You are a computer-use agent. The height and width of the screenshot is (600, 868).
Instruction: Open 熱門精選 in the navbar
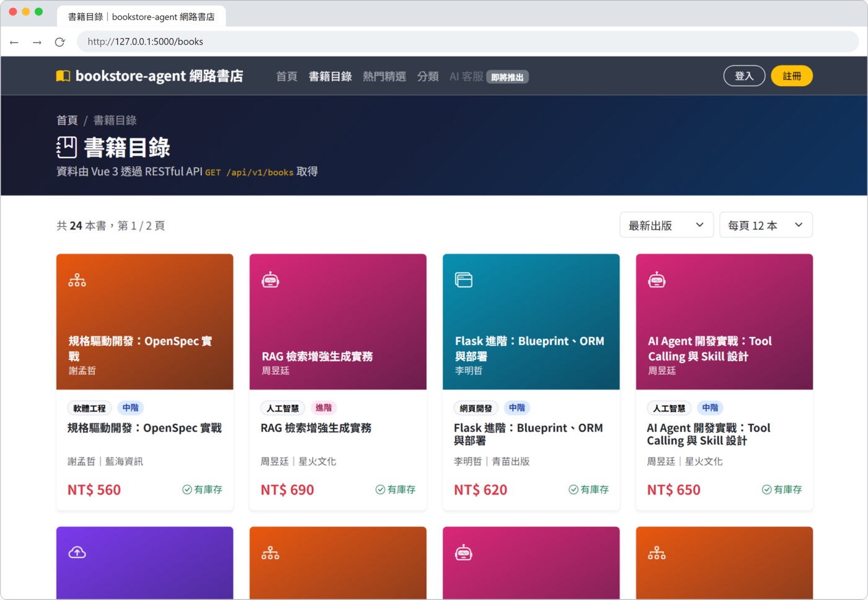pyautogui.click(x=384, y=76)
